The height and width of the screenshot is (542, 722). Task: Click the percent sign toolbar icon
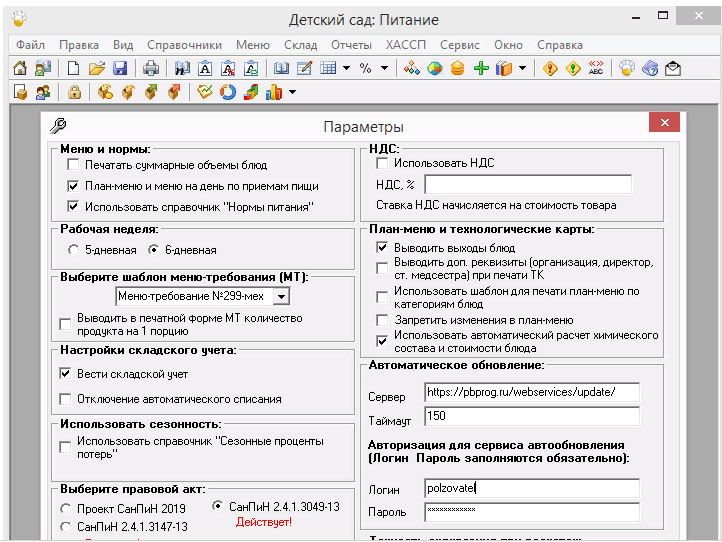[x=366, y=69]
